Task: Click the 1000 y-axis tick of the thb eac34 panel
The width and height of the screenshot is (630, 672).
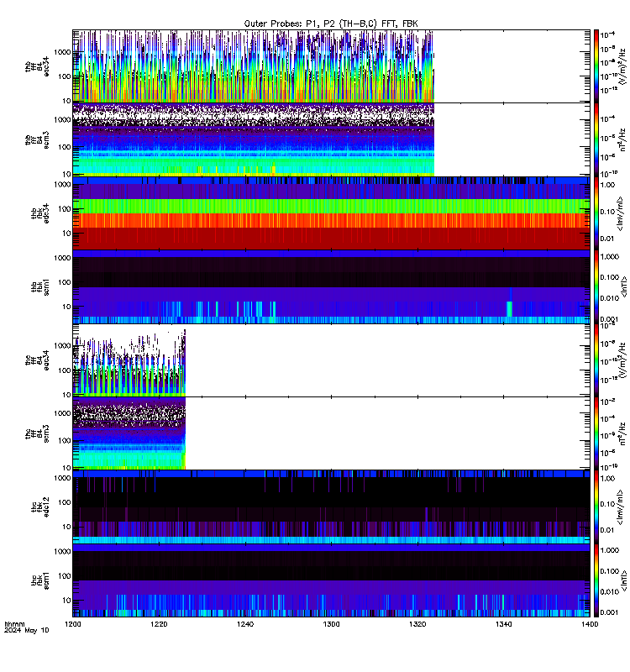Action: 62,52
